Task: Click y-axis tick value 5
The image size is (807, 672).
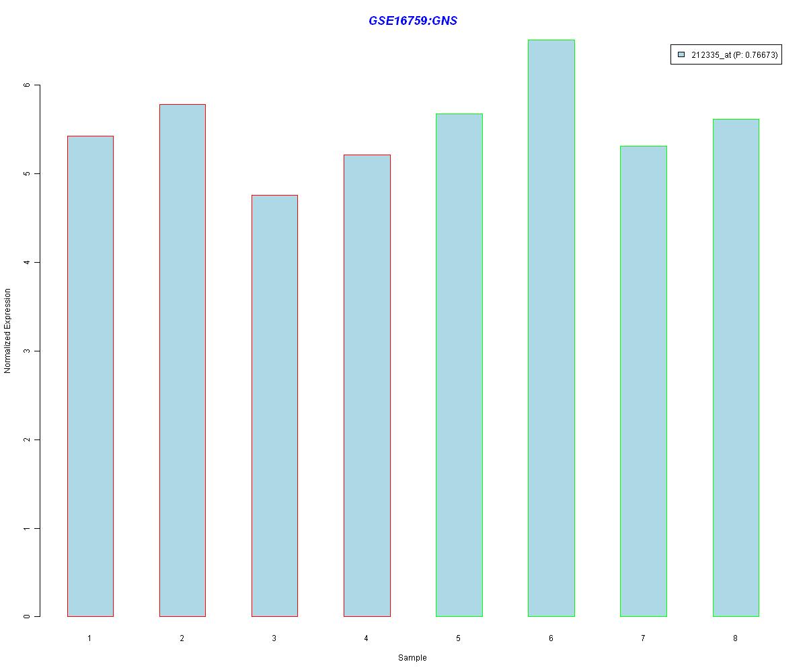Action: coord(28,174)
